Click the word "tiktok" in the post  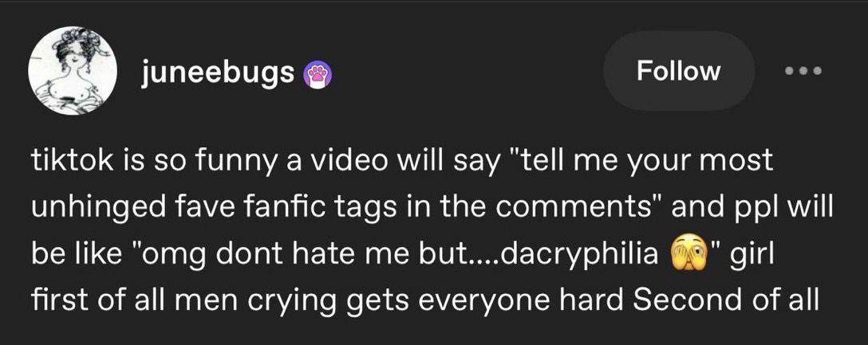[x=69, y=161]
